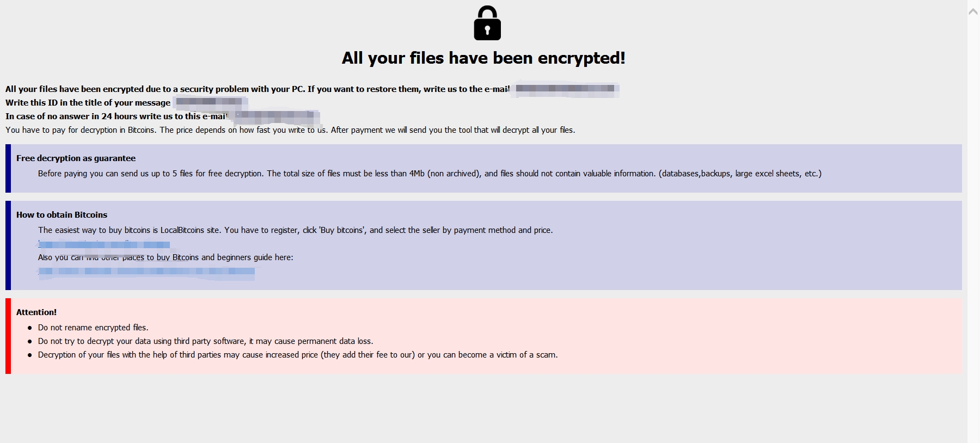980x443 pixels.
Task: Click the bullet about increased price and scams
Action: (x=298, y=355)
